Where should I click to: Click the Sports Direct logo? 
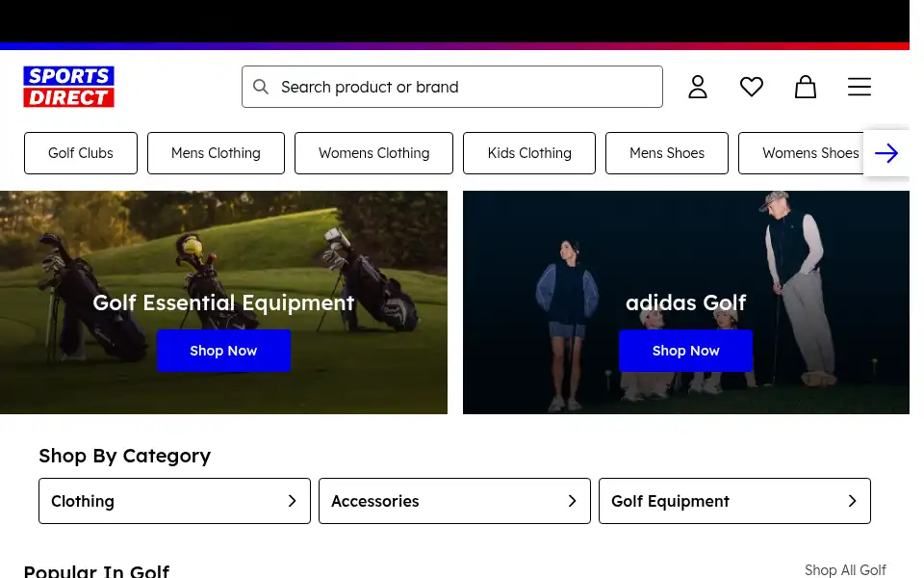point(69,87)
